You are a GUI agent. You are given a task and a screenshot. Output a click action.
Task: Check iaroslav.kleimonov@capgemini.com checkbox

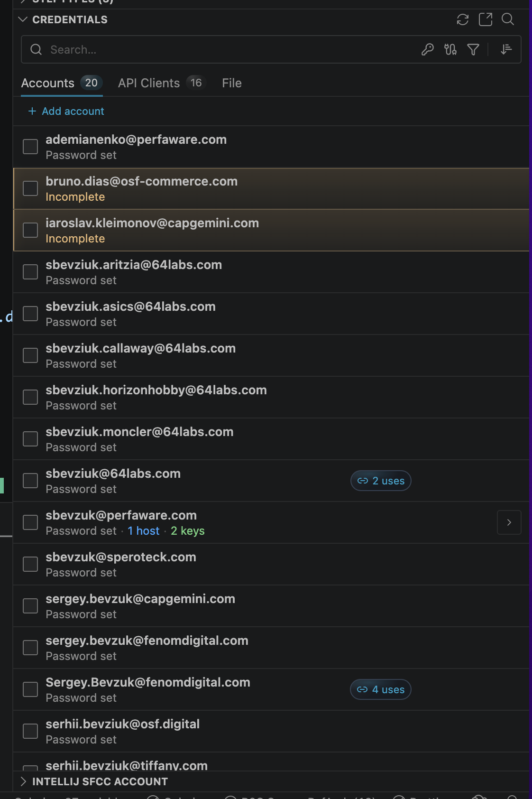pos(30,230)
